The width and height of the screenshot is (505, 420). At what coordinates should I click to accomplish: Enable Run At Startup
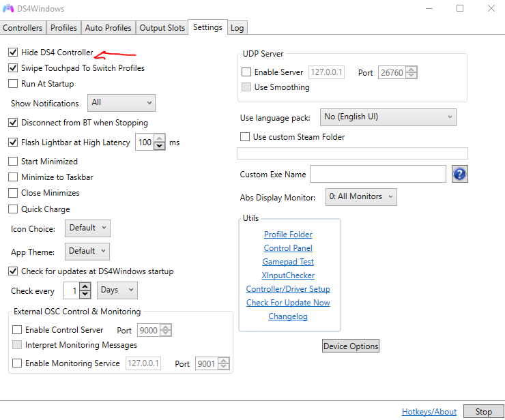point(13,84)
